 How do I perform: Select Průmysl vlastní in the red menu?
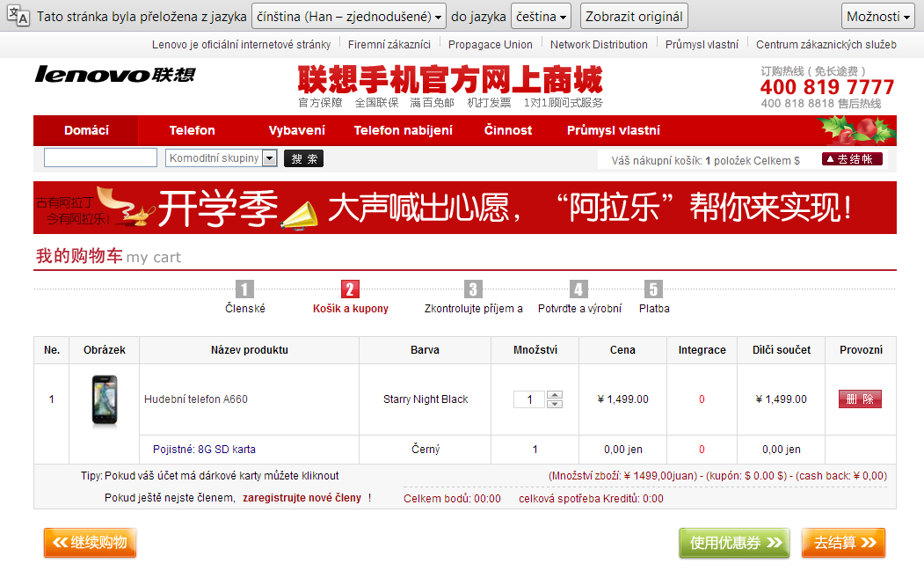pos(614,130)
